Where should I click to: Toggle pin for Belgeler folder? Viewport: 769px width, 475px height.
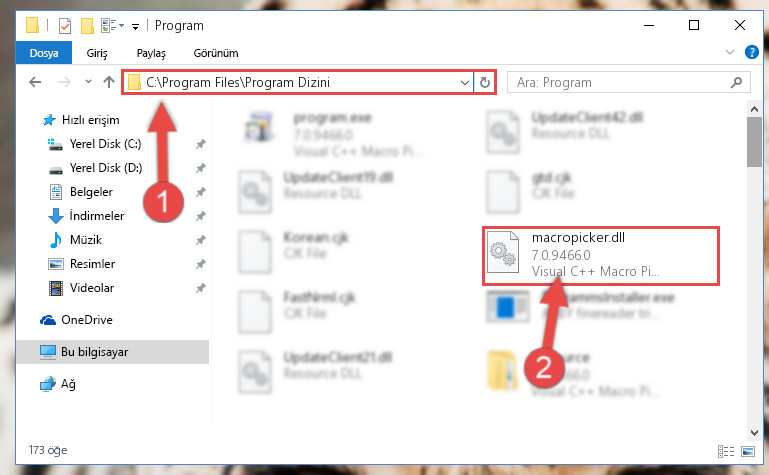(200, 192)
